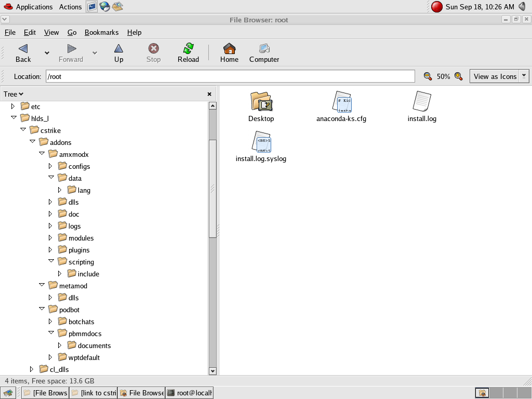The image size is (532, 399).
Task: Click the clock showing Sun Sep 18
Action: 480,7
